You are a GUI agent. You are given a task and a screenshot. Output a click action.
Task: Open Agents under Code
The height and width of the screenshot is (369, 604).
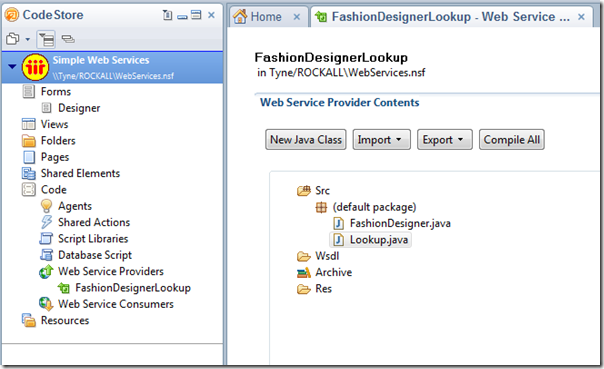(75, 206)
